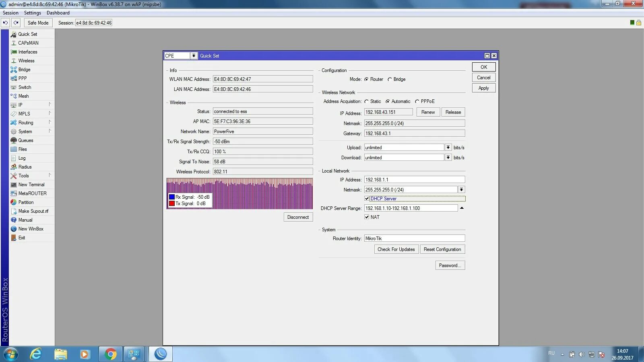
Task: Open the Radius sidebar icon
Action: point(14,167)
